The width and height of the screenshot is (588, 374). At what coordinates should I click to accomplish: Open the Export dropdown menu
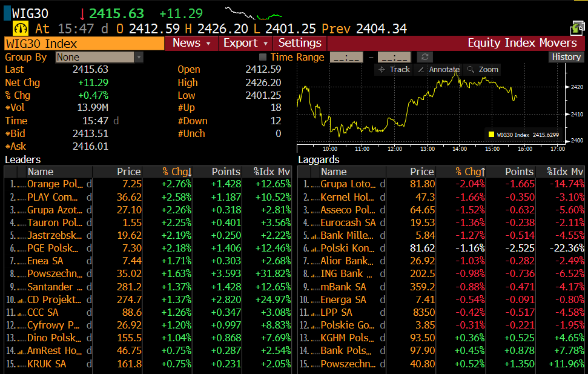pyautogui.click(x=246, y=43)
